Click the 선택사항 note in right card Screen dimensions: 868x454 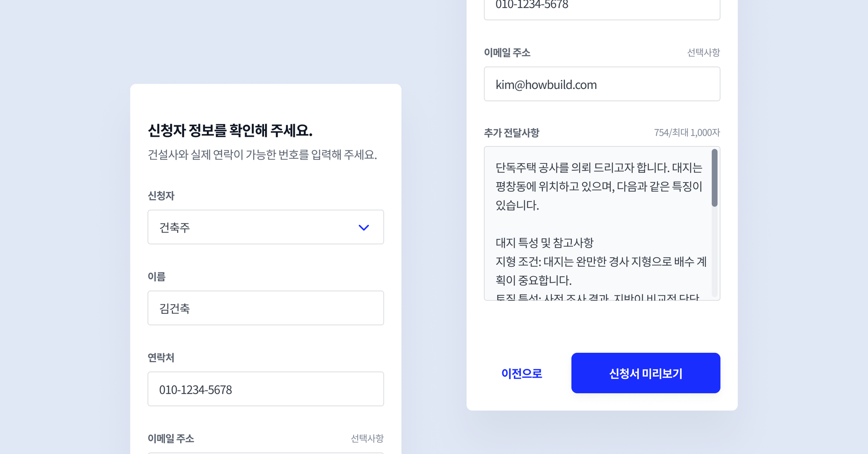tap(704, 53)
